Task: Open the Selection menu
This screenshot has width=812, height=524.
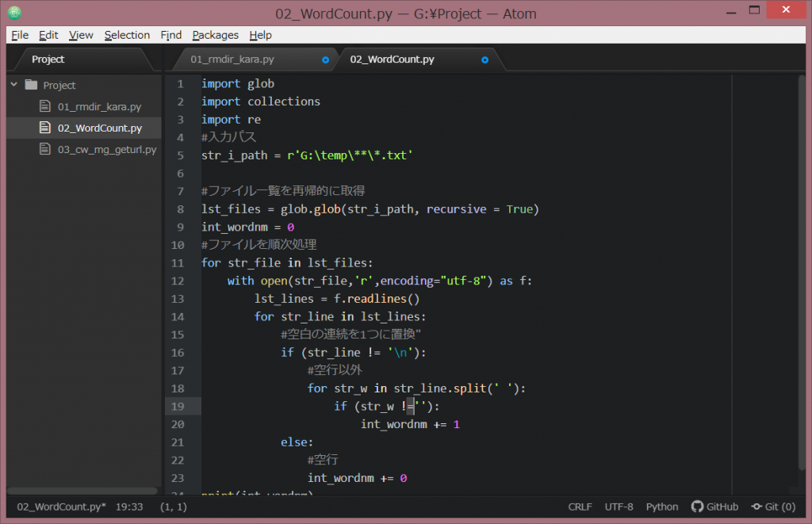Action: tap(127, 35)
